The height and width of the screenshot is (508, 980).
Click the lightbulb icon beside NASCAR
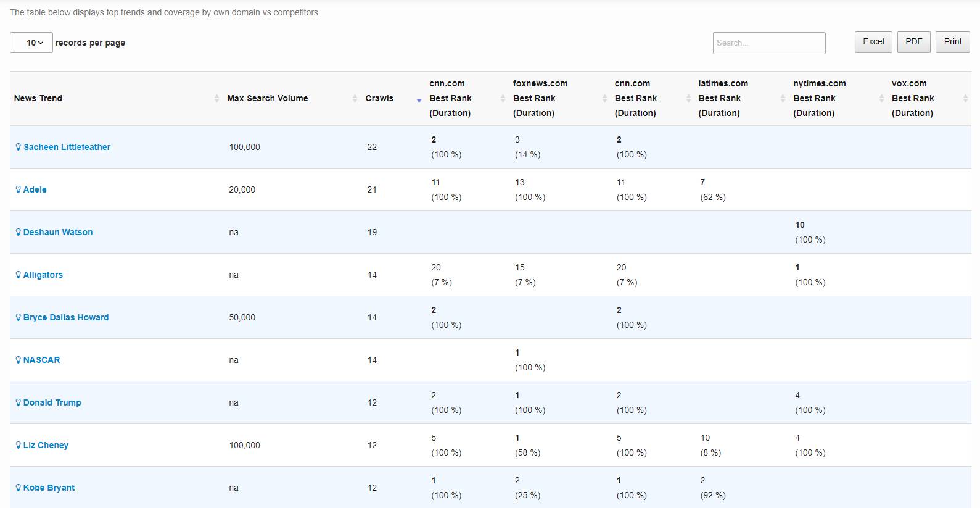pyautogui.click(x=19, y=360)
